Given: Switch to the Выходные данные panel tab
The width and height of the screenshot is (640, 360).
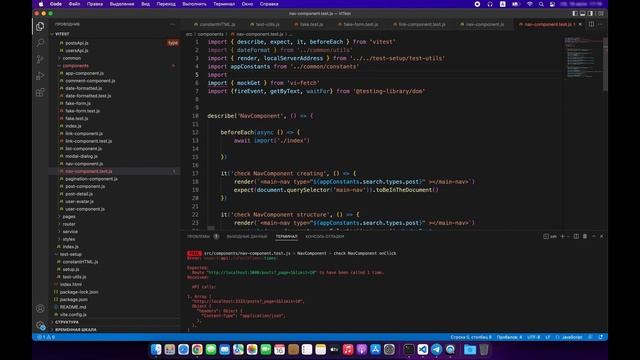Looking at the screenshot, I should [x=247, y=236].
